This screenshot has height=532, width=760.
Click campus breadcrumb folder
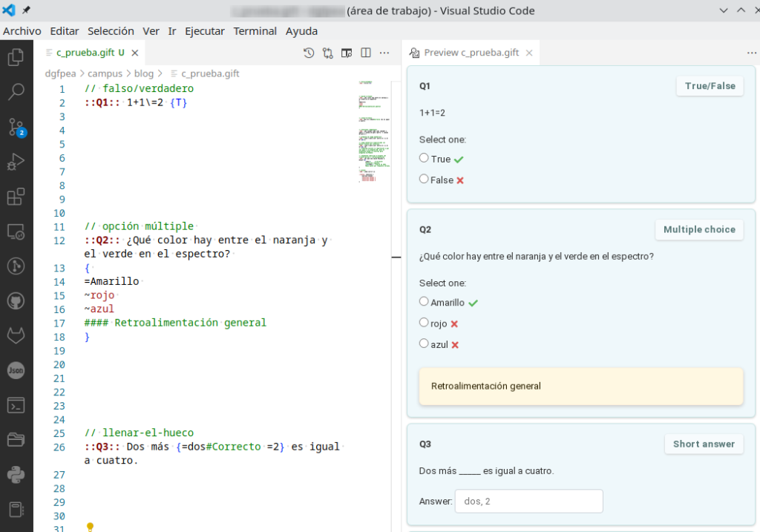point(105,73)
